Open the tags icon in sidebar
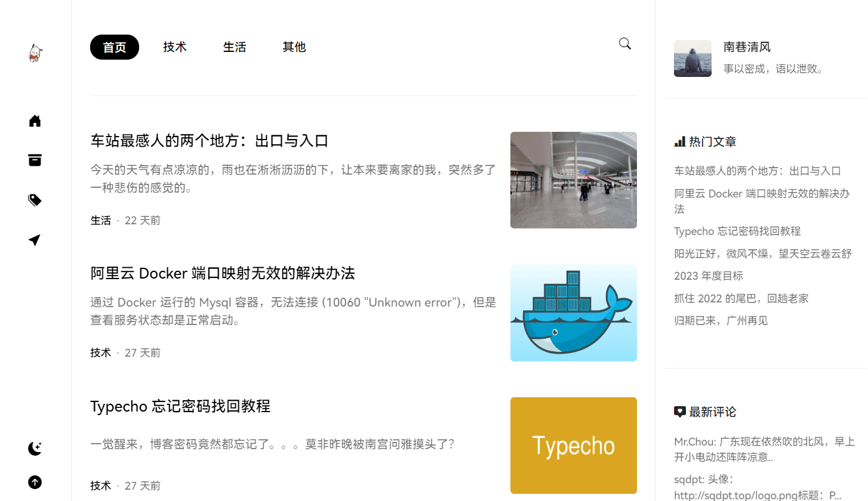This screenshot has width=868, height=501. (x=35, y=200)
